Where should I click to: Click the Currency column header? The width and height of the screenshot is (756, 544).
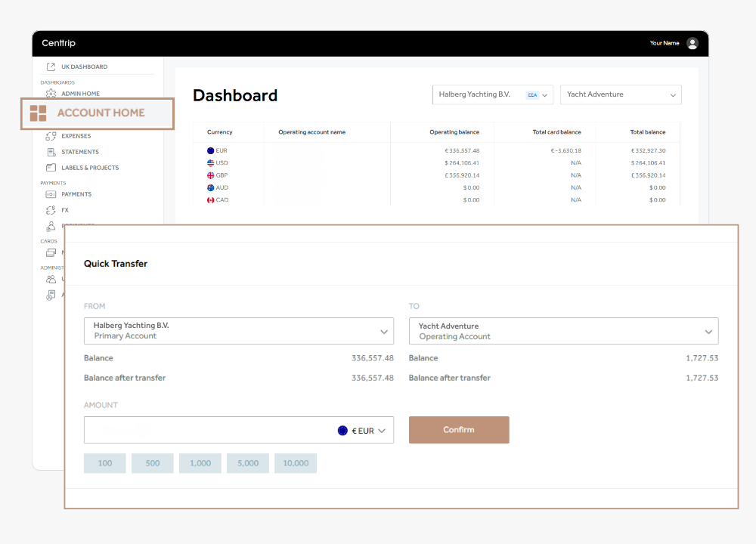220,132
